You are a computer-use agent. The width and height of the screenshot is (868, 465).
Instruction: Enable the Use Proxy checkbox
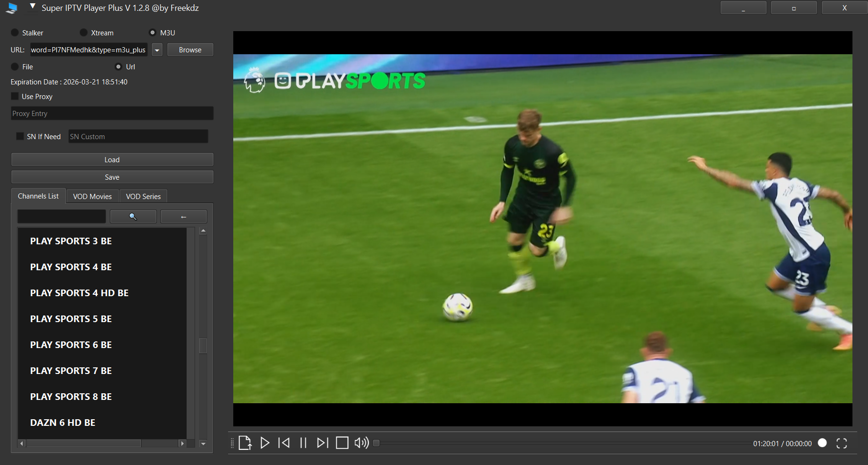tap(15, 96)
